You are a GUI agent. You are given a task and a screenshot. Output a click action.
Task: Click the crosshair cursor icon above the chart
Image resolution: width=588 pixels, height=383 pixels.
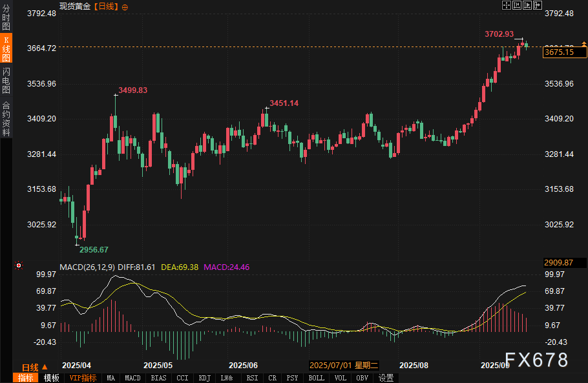click(x=507, y=5)
